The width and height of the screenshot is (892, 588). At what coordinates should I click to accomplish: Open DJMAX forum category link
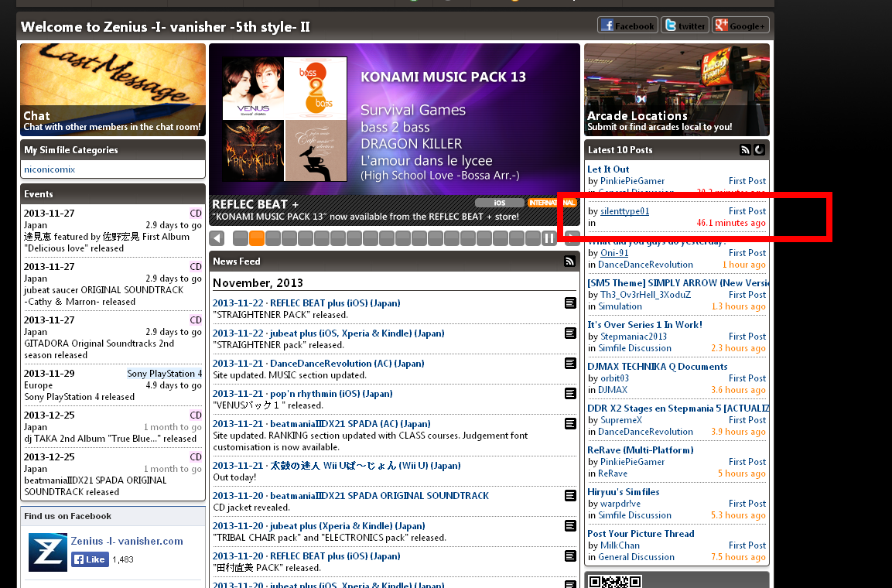612,390
